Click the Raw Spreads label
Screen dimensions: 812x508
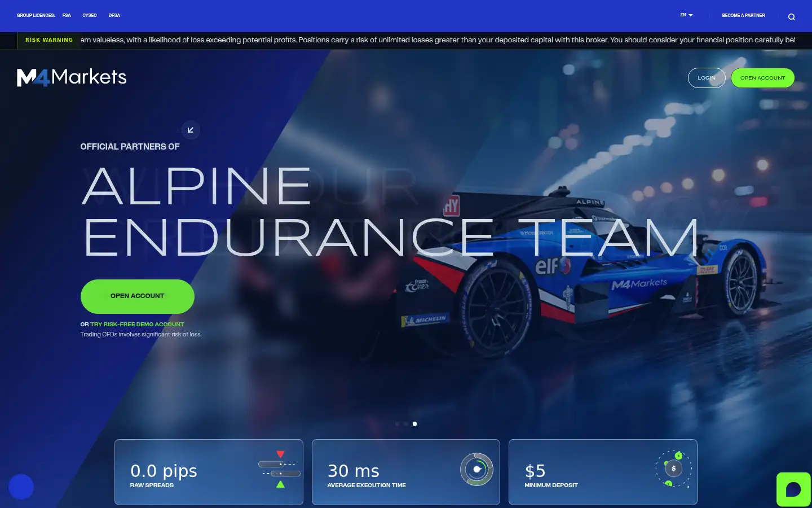point(152,485)
